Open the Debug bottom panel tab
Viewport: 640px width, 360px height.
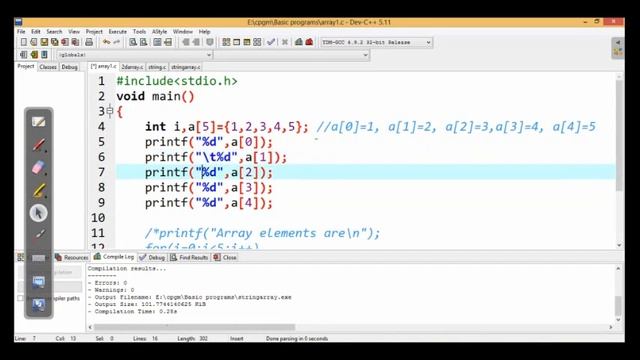pyautogui.click(x=152, y=258)
